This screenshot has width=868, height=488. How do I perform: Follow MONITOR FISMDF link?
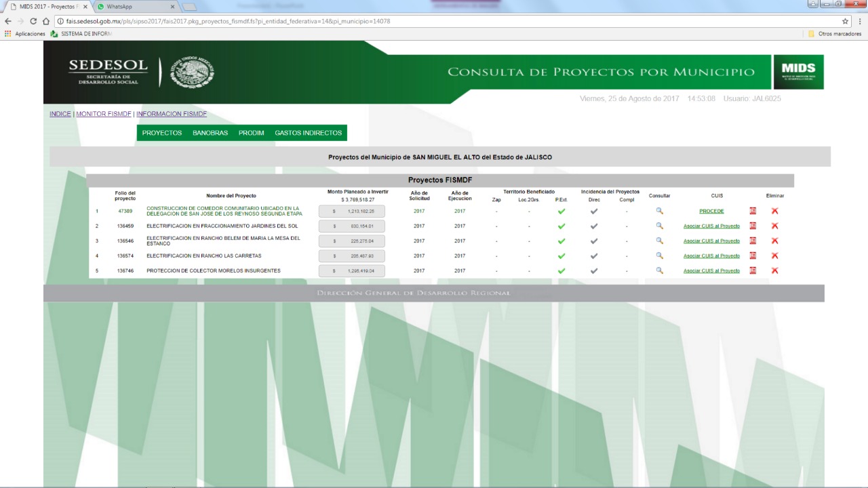point(104,114)
